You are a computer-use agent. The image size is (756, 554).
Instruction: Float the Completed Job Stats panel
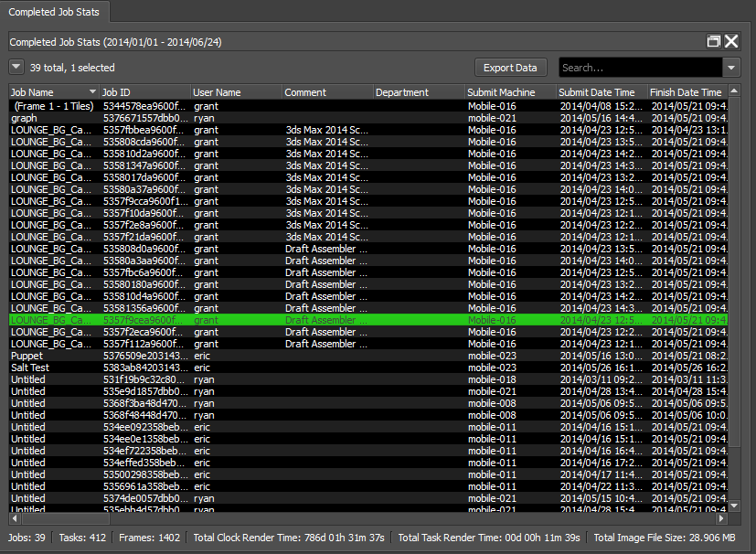tap(714, 41)
